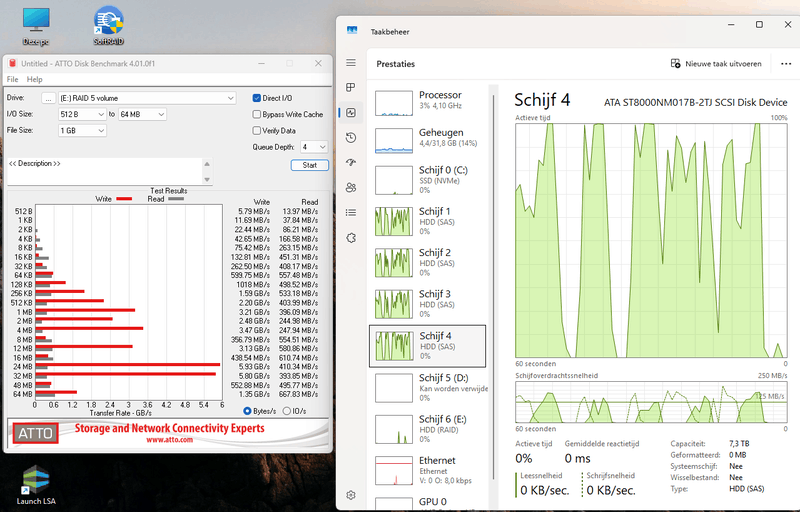Open the I/O Size maximum dropdown 64 MB
Image resolution: width=800 pixels, height=512 pixels.
click(142, 114)
